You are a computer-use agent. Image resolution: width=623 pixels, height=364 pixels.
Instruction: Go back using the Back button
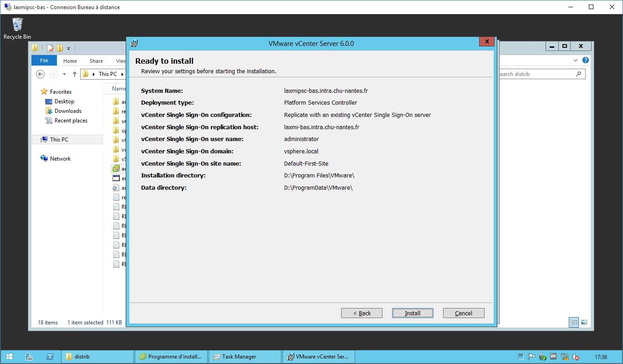[362, 313]
